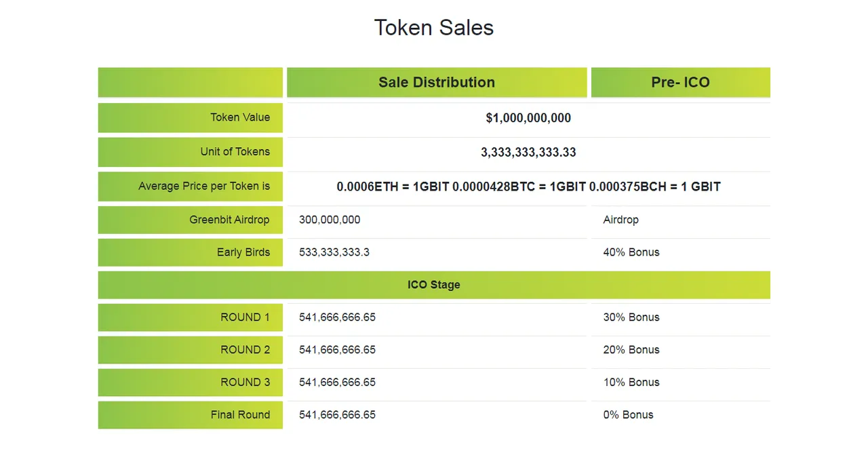Click the Final Round row label
The image size is (868, 453).
pos(191,415)
